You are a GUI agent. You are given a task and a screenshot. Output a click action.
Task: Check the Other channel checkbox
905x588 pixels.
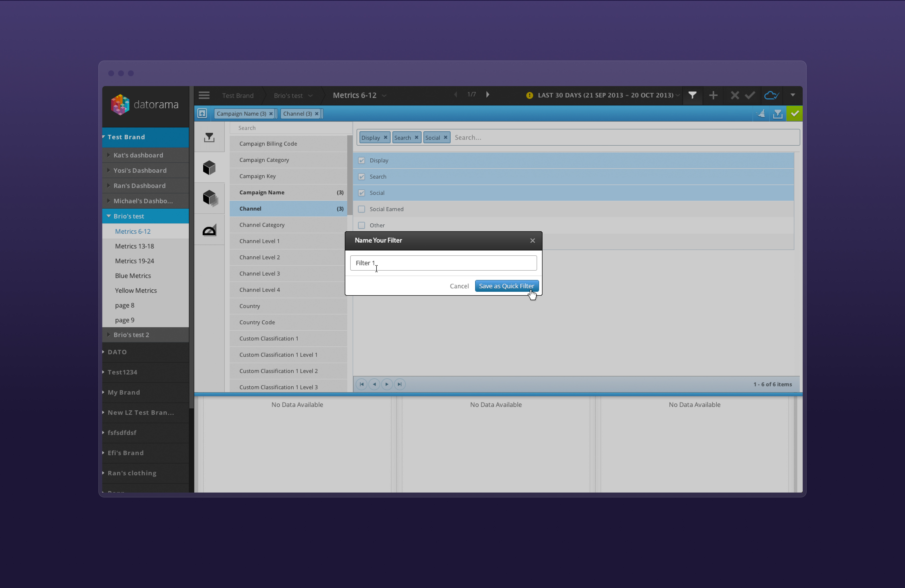click(361, 225)
